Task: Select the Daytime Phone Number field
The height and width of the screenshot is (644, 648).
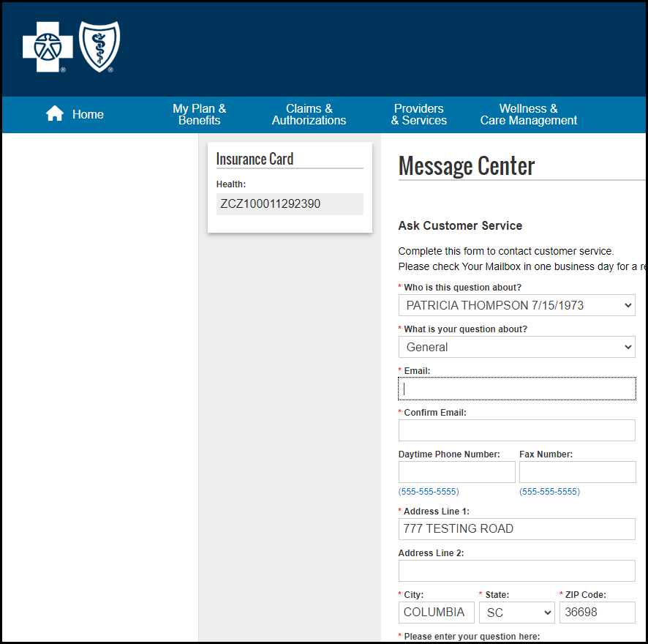Action: pyautogui.click(x=456, y=472)
